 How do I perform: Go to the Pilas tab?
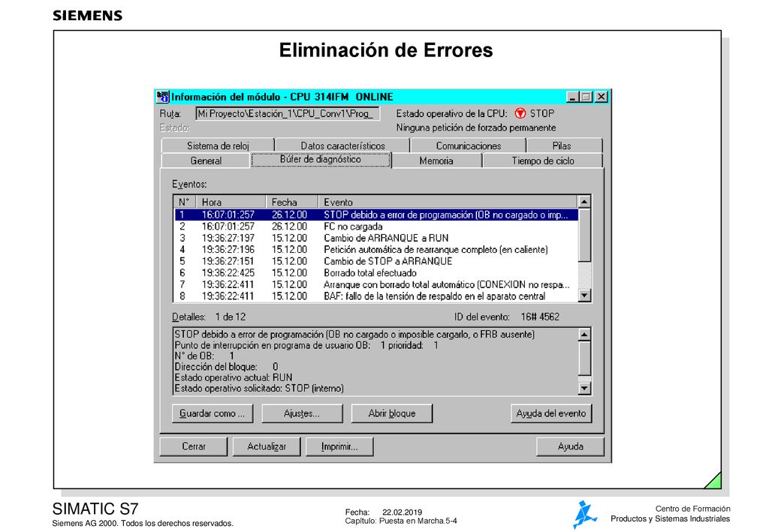point(564,146)
